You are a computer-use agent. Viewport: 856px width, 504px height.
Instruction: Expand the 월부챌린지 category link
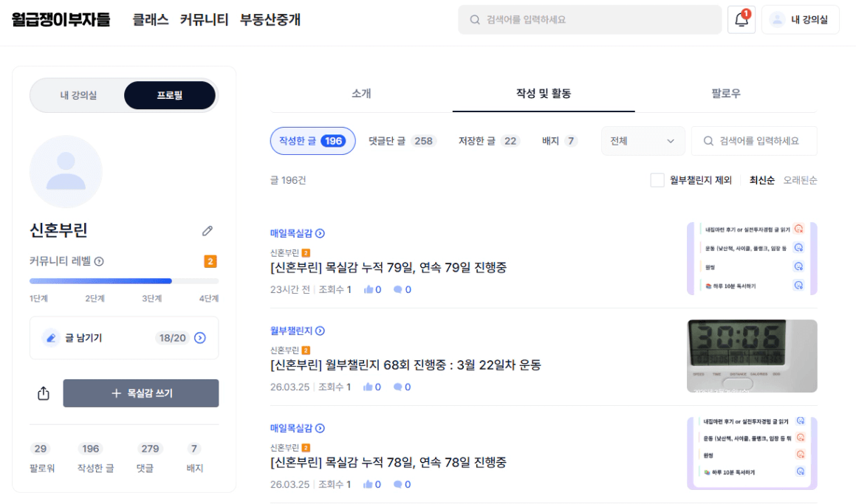coord(320,331)
